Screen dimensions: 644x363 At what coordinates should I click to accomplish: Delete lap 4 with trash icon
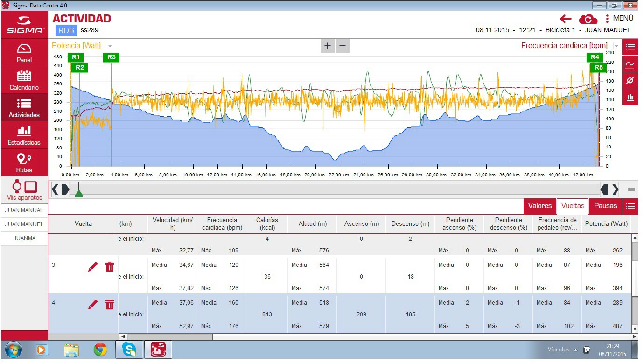click(110, 305)
